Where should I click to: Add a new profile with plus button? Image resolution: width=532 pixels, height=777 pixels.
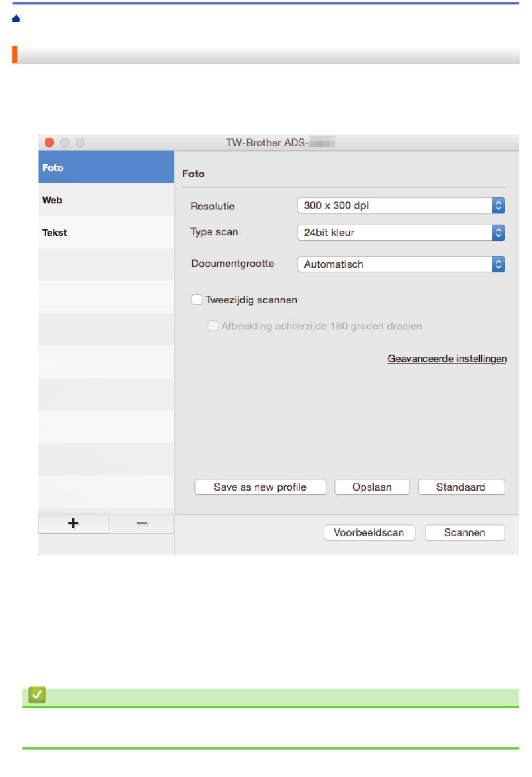tap(73, 523)
